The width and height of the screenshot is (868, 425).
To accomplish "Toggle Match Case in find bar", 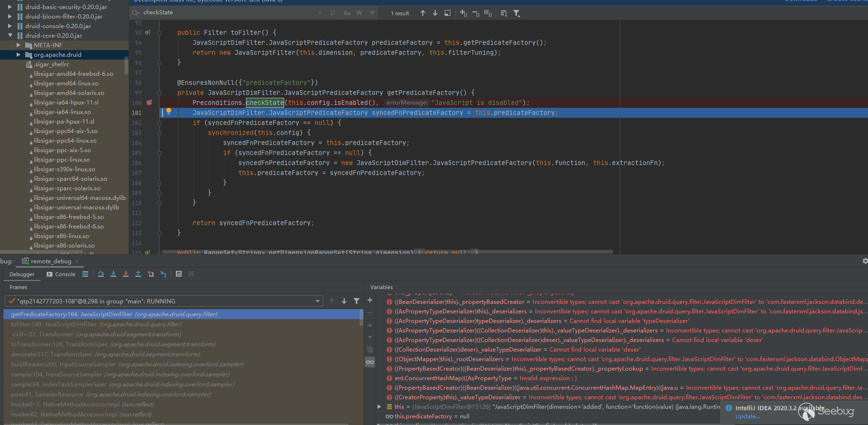I will pyautogui.click(x=347, y=13).
